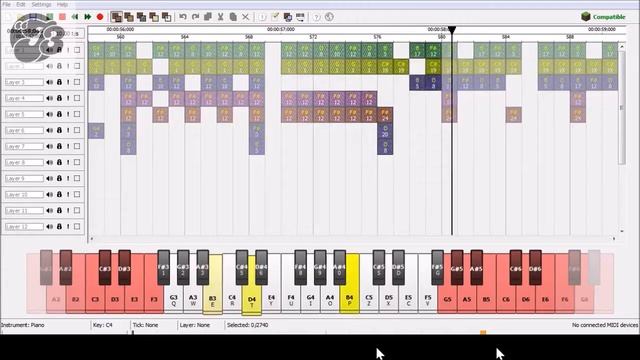The width and height of the screenshot is (640, 360).
Task: Select the second instrument block icon
Action: coord(129,17)
